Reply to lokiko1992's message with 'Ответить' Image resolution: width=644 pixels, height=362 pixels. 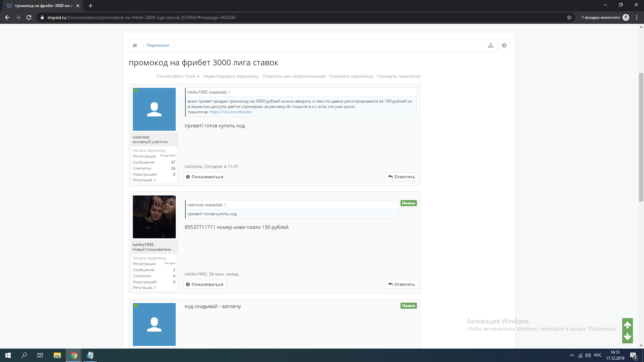coord(401,284)
